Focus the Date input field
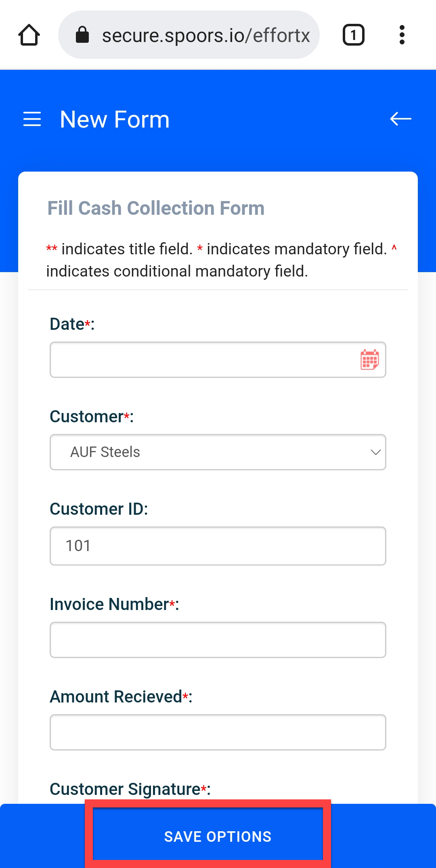This screenshot has width=436, height=868. click(202, 360)
